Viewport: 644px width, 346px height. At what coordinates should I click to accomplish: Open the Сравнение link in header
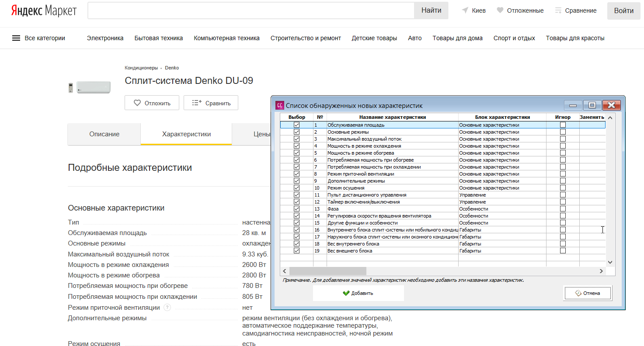pyautogui.click(x=581, y=10)
